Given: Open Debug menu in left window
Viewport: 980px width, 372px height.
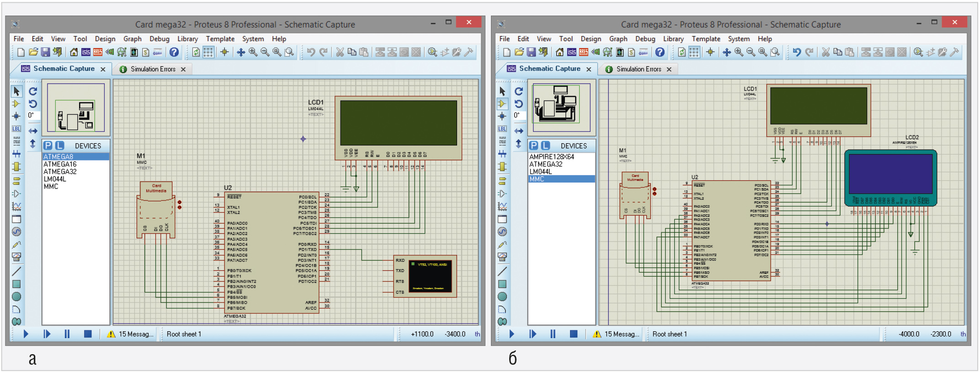Looking at the screenshot, I should coord(159,39).
